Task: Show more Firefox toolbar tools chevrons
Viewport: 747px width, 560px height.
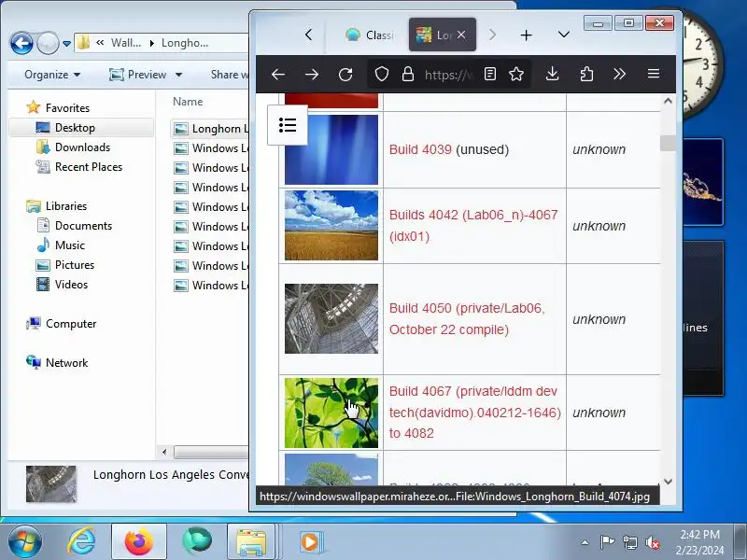Action: [x=619, y=74]
